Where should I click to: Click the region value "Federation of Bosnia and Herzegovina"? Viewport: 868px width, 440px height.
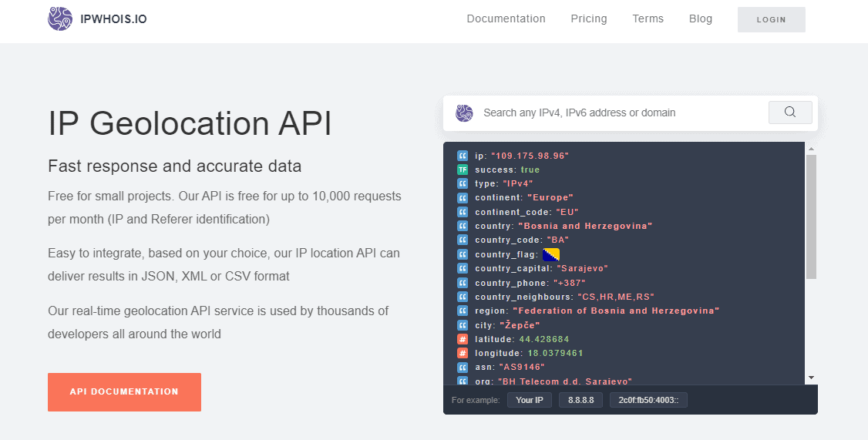pyautogui.click(x=616, y=311)
